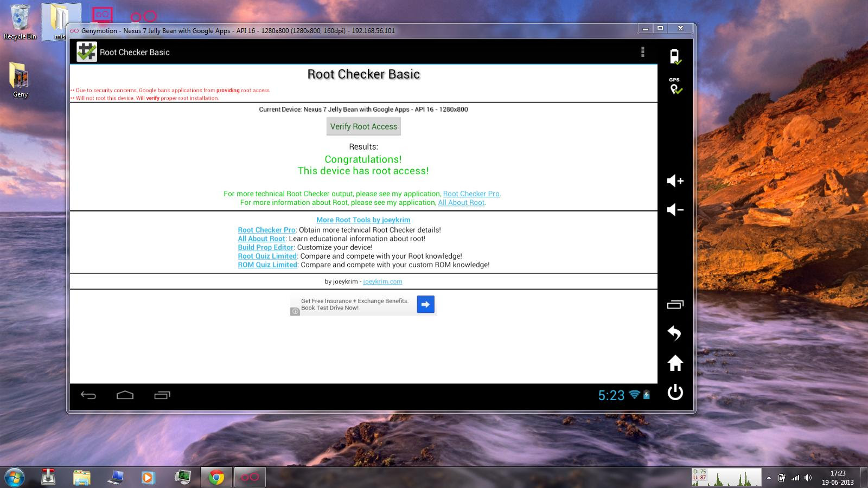Select the pink Genymotion Shell desktop icon
This screenshot has width=868, height=488.
click(x=102, y=15)
